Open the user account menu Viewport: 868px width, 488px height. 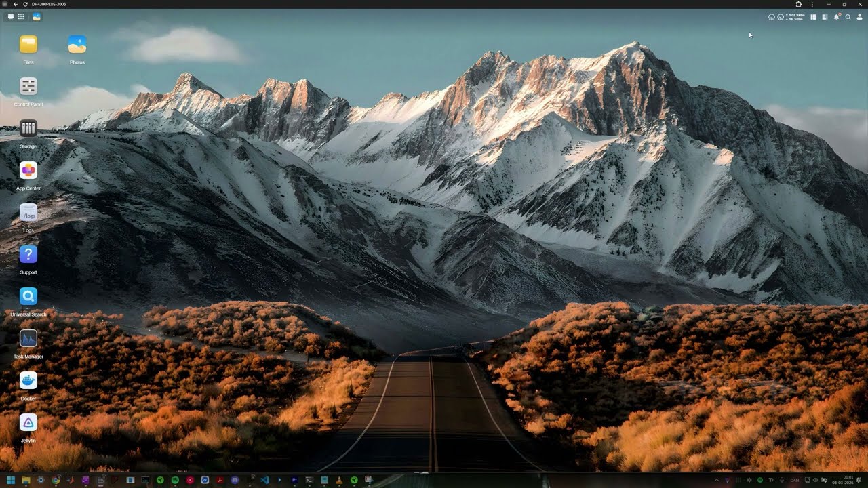(x=859, y=17)
